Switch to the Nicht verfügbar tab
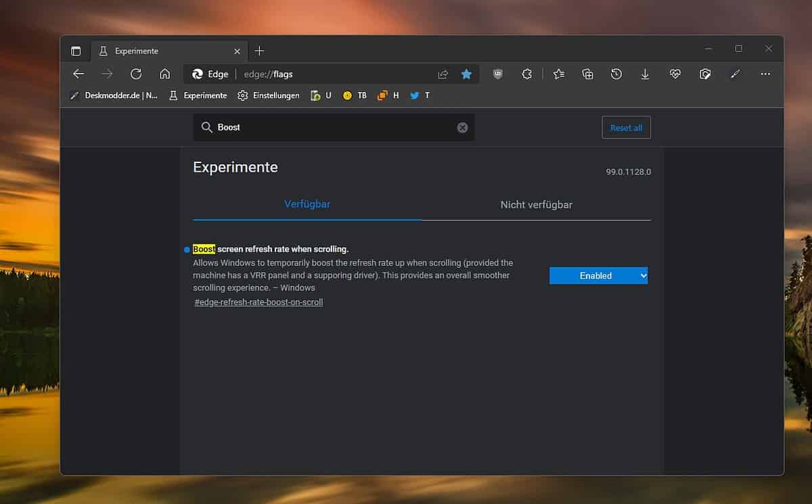Image resolution: width=812 pixels, height=504 pixels. 537,204
